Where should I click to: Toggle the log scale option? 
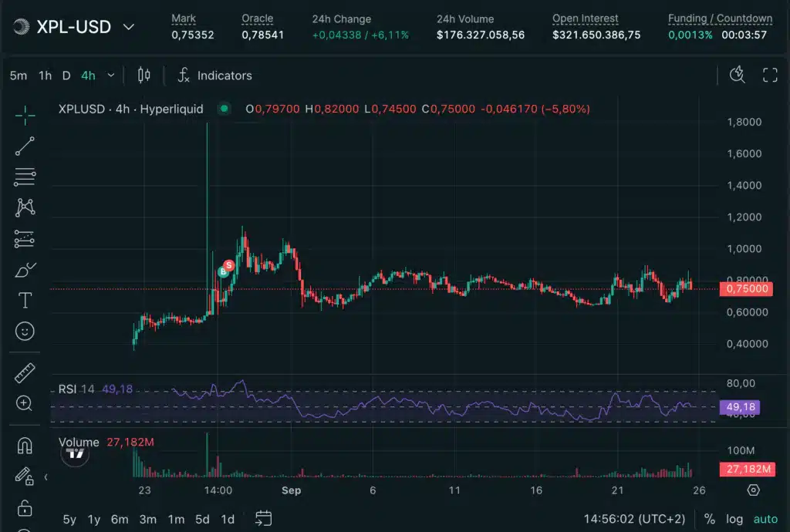coord(734,519)
